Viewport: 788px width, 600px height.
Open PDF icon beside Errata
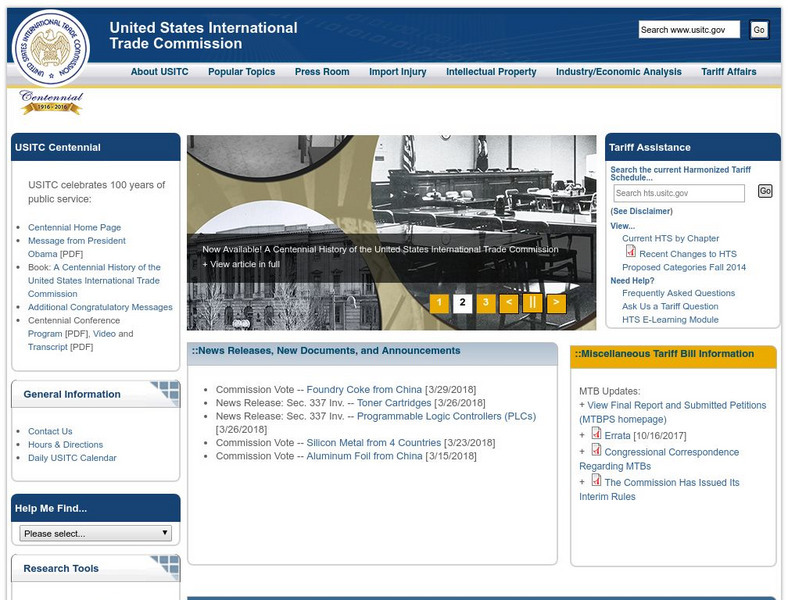(596, 433)
